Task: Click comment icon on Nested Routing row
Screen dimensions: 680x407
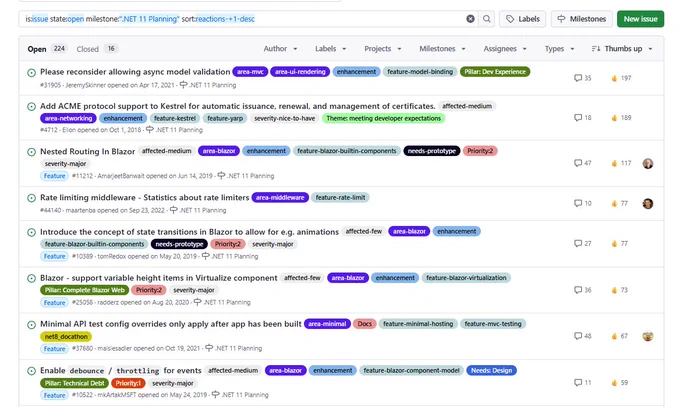Action: (578, 163)
